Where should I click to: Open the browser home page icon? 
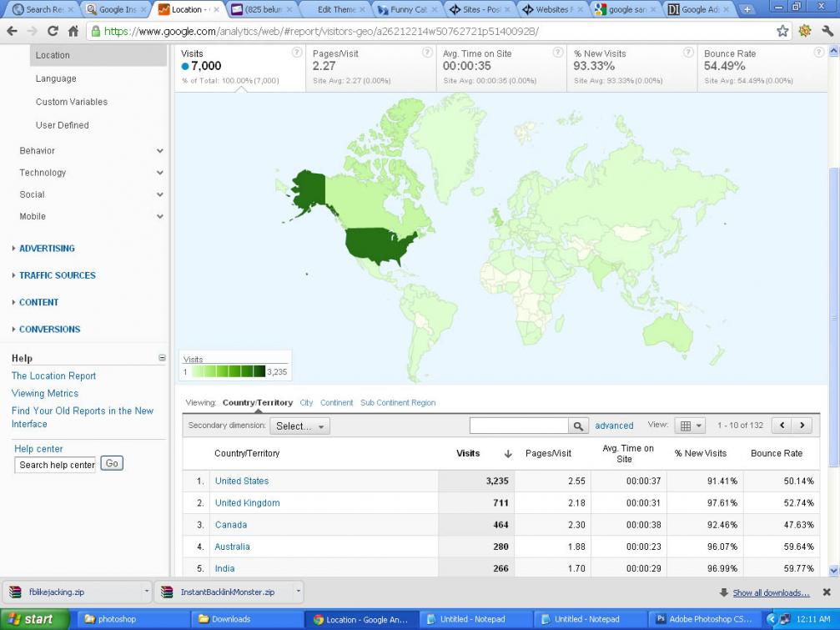73,31
